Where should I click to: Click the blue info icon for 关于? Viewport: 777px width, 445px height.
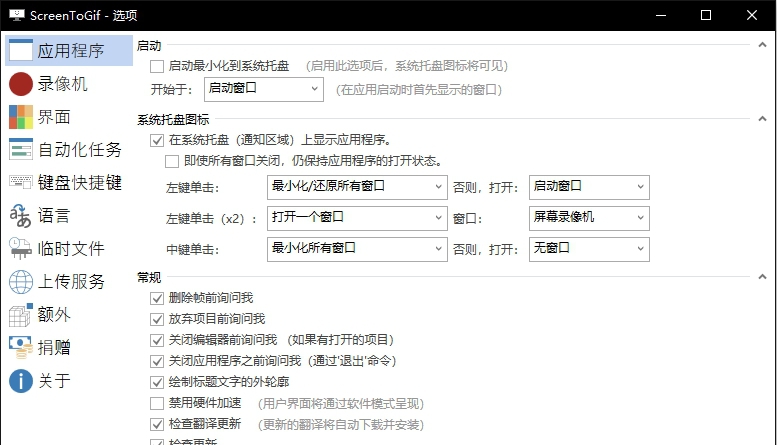(x=21, y=381)
